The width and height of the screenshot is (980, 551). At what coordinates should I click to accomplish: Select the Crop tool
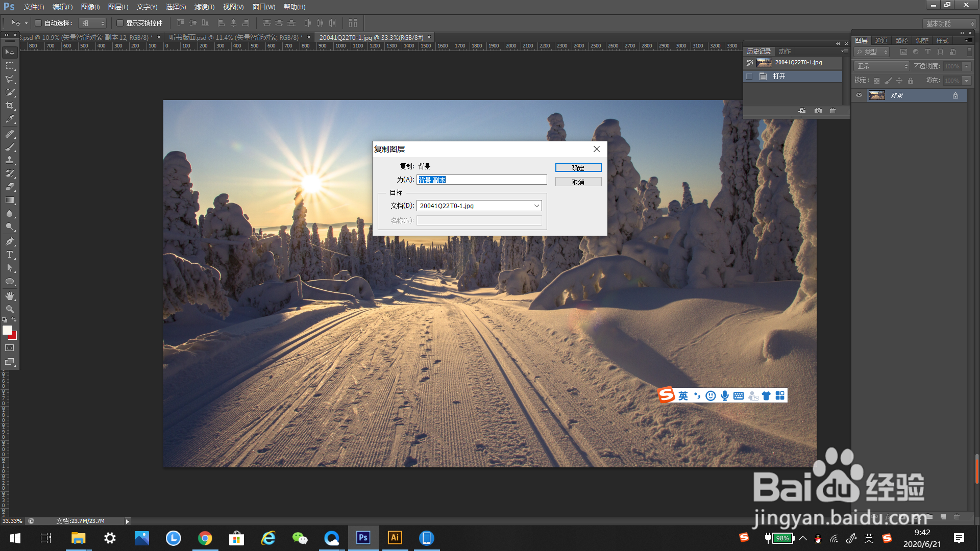(x=10, y=106)
